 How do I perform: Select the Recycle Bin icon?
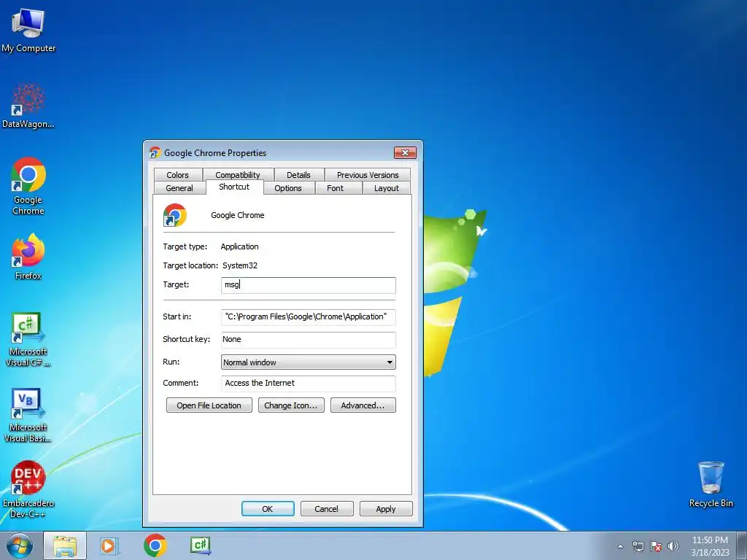[711, 484]
